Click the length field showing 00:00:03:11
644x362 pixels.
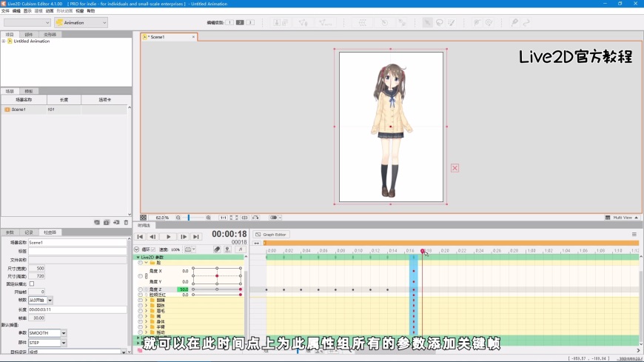tap(77, 309)
